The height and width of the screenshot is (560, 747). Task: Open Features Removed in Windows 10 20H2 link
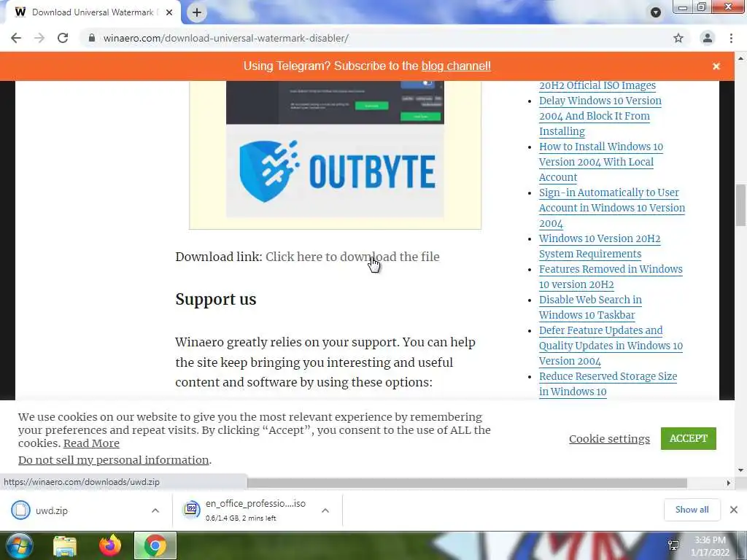611,276
